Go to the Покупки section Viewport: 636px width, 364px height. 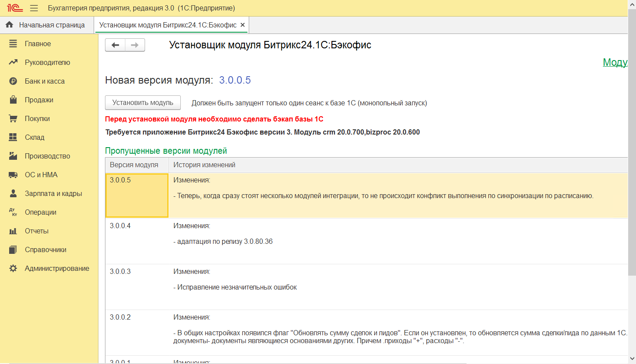point(37,118)
